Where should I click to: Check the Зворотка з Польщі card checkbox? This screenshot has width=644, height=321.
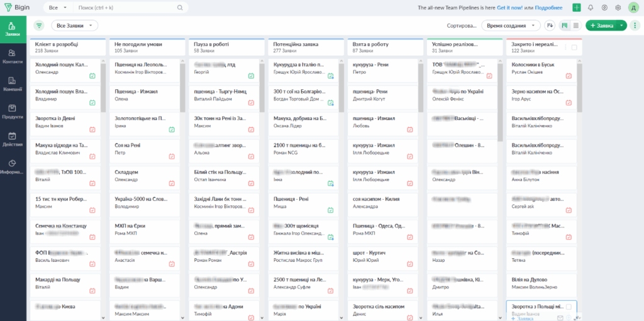(x=569, y=307)
